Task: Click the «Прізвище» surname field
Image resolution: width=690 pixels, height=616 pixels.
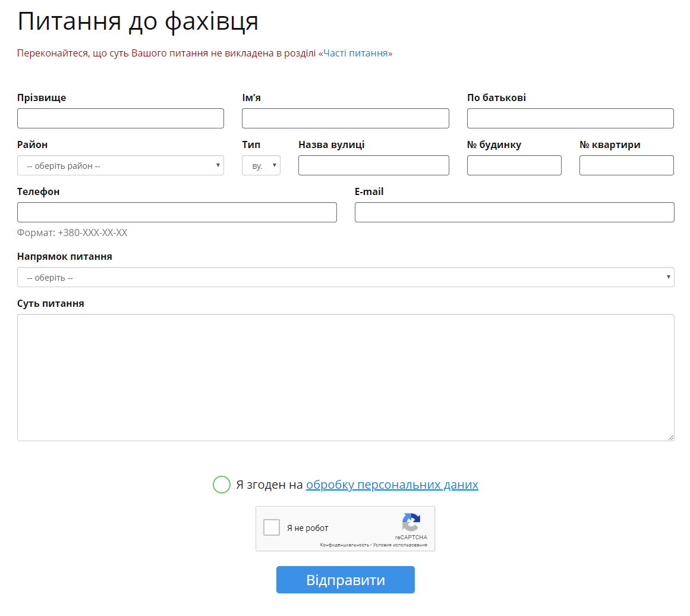Action: coord(120,118)
